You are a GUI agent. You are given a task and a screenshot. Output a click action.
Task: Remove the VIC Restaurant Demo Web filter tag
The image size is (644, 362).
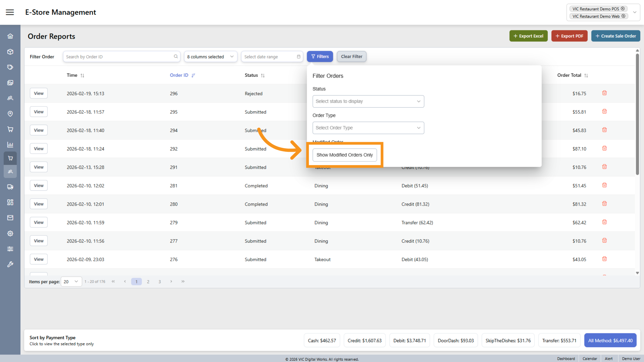click(624, 16)
